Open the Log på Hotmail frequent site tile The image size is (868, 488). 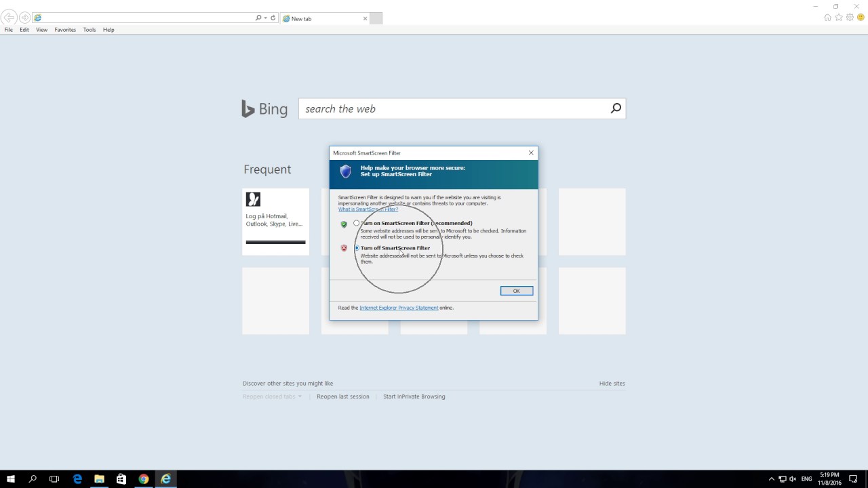click(x=275, y=222)
